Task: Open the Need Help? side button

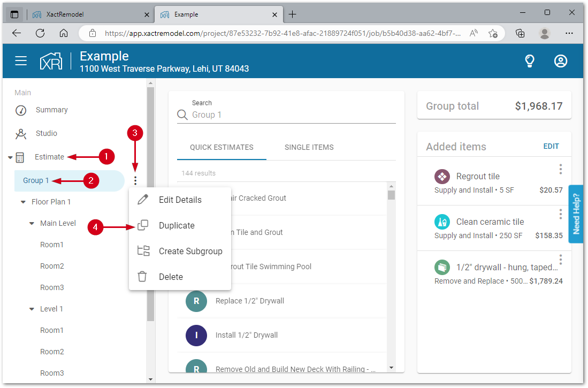Action: [x=576, y=214]
